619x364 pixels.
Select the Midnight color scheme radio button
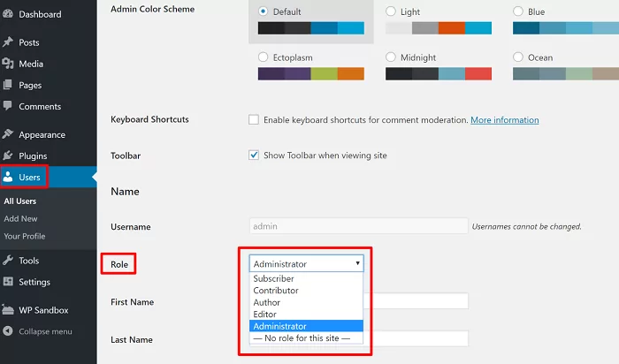pos(391,57)
